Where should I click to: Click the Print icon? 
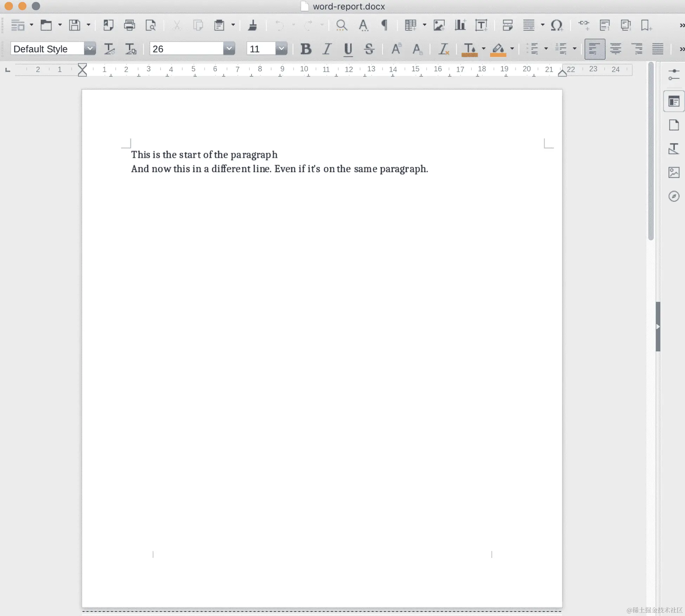[130, 25]
